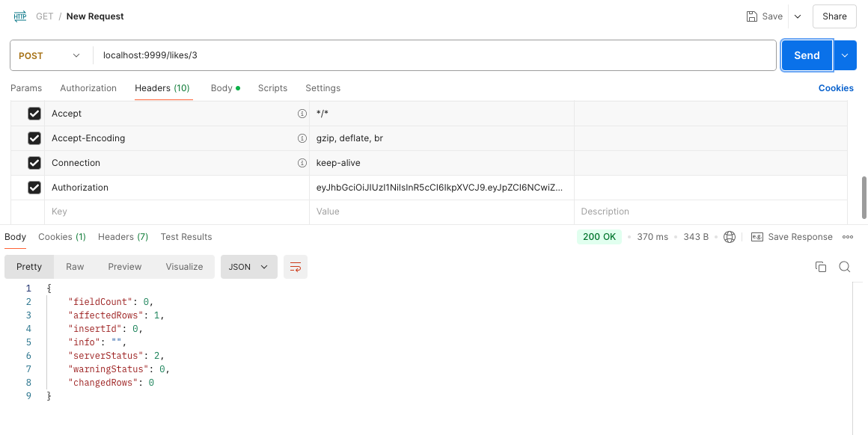Click the Share button

coord(834,16)
